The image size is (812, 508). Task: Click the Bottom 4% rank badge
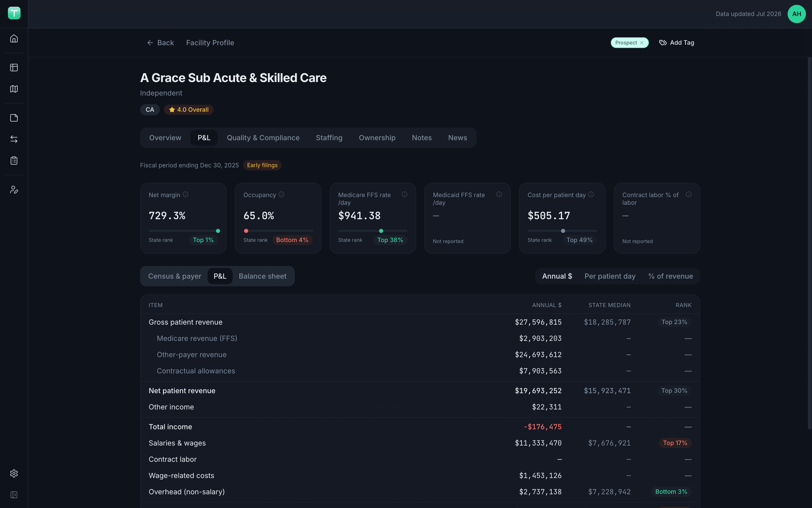click(292, 240)
